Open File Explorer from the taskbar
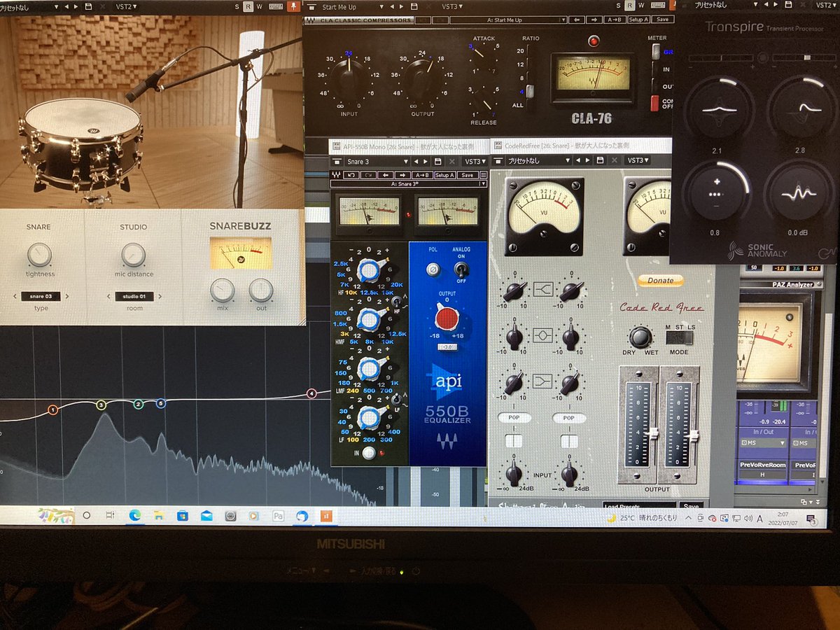 click(158, 515)
